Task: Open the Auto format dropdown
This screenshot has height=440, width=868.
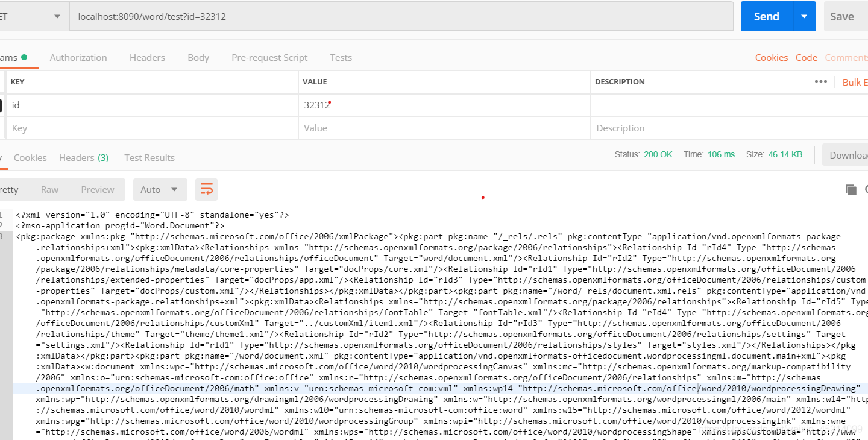Action: pos(160,189)
